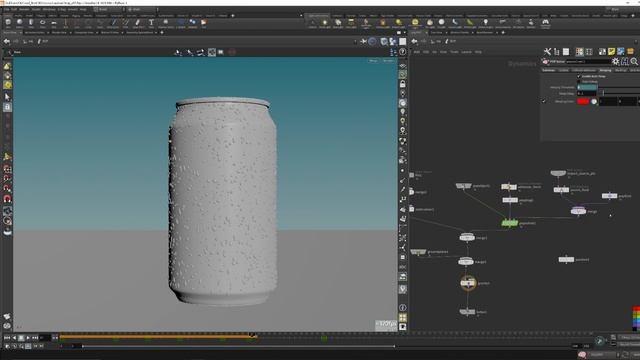Screen dimensions: 640x360
Task: Open the Substeps parameter tab
Action: point(548,70)
